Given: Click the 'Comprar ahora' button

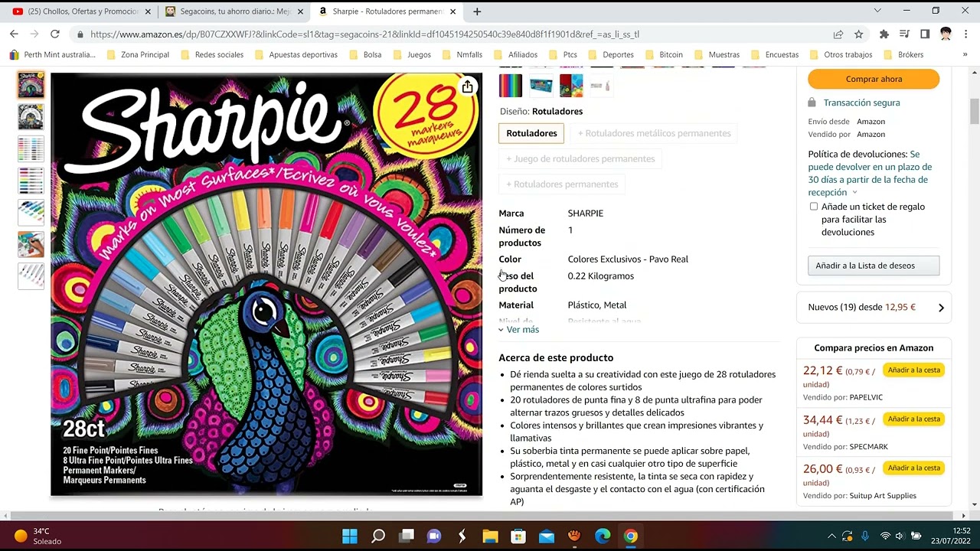Looking at the screenshot, I should pos(874,79).
